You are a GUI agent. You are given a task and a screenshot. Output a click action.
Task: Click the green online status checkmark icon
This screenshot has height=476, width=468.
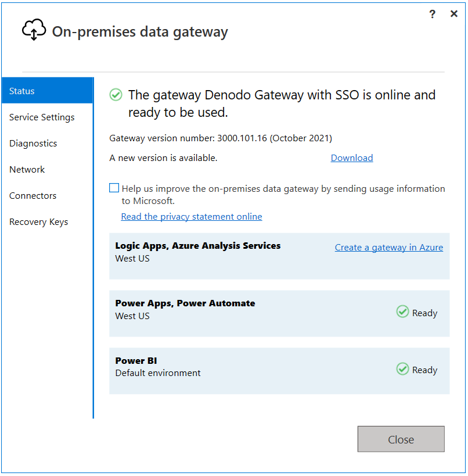[x=115, y=94]
